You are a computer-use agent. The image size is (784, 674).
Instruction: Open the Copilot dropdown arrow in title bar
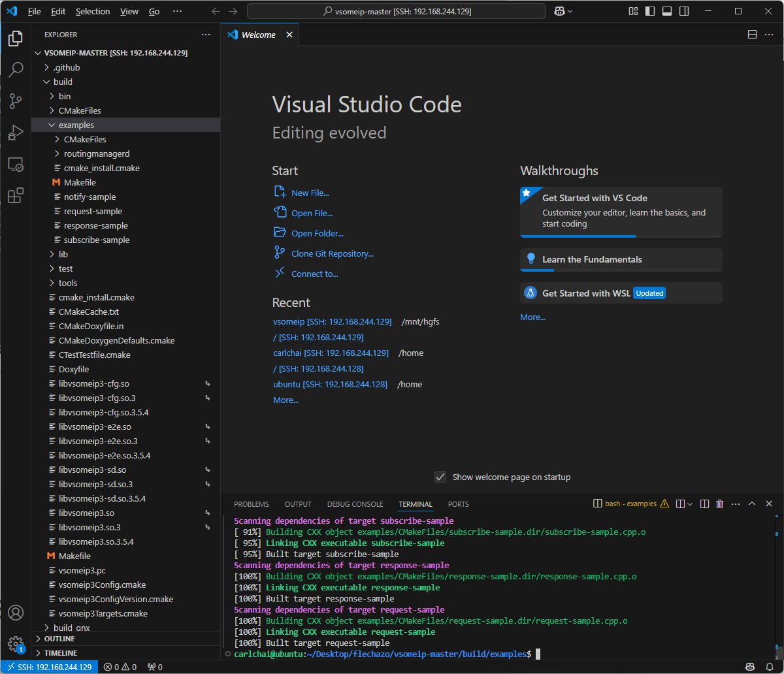pyautogui.click(x=570, y=11)
